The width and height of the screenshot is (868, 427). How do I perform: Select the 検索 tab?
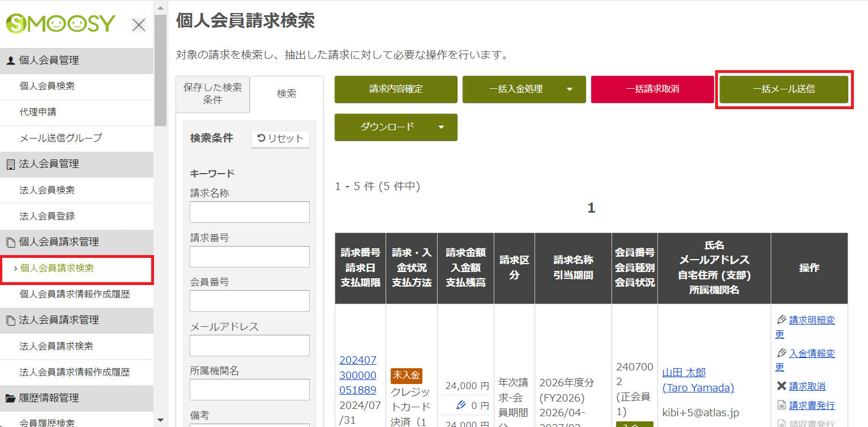coord(287,93)
